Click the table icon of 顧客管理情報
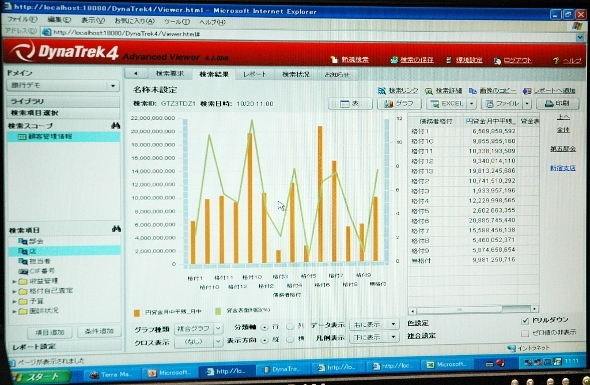The width and height of the screenshot is (590, 385). [22, 137]
